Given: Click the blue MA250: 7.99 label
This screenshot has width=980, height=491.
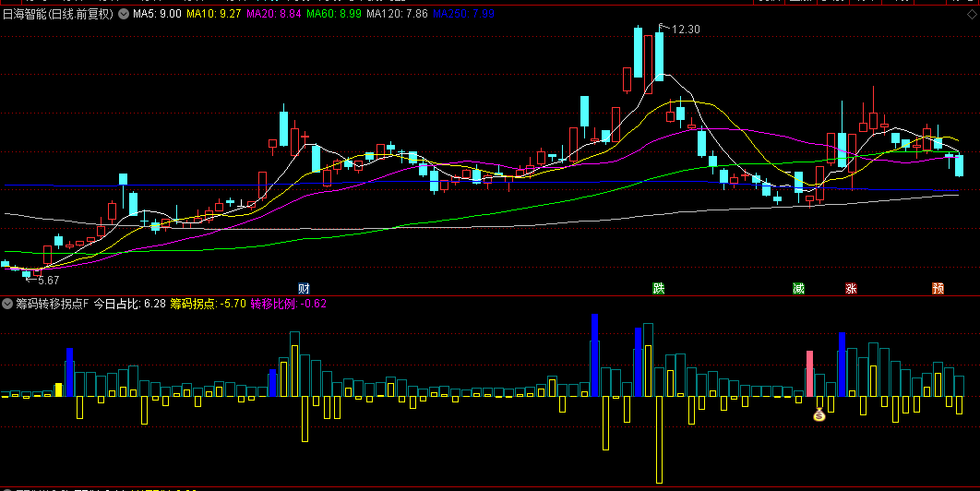Looking at the screenshot, I should click(x=464, y=14).
